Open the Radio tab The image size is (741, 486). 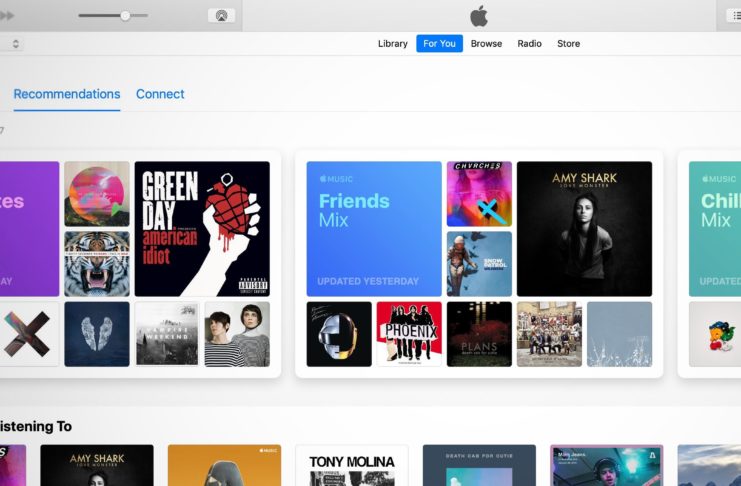529,43
